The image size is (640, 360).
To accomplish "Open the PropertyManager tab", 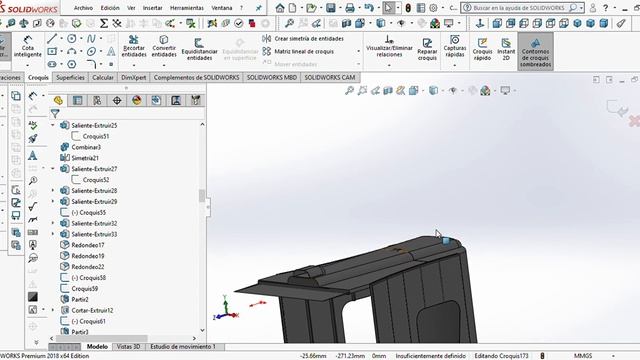I will click(78, 100).
